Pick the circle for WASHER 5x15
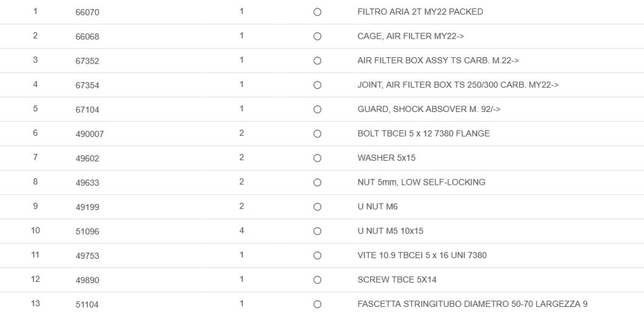This screenshot has height=316, width=644. (317, 158)
